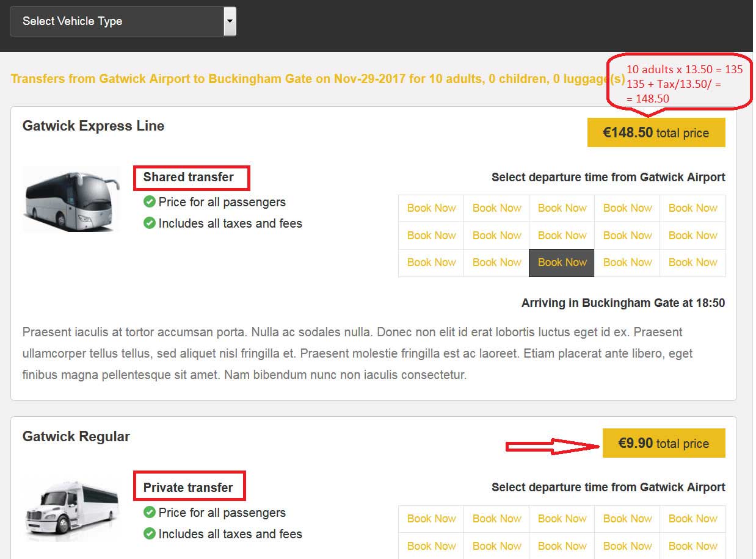Click the Gatwick Express Line heading

(93, 126)
